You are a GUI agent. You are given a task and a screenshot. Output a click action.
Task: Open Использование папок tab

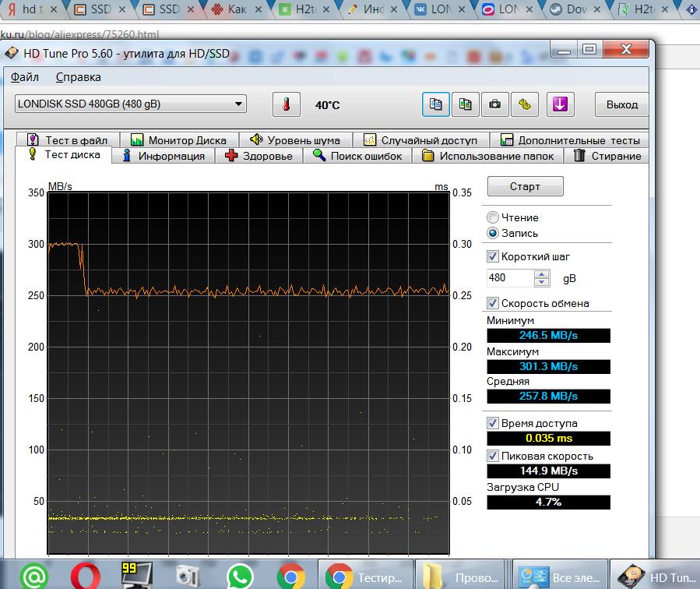pyautogui.click(x=487, y=156)
